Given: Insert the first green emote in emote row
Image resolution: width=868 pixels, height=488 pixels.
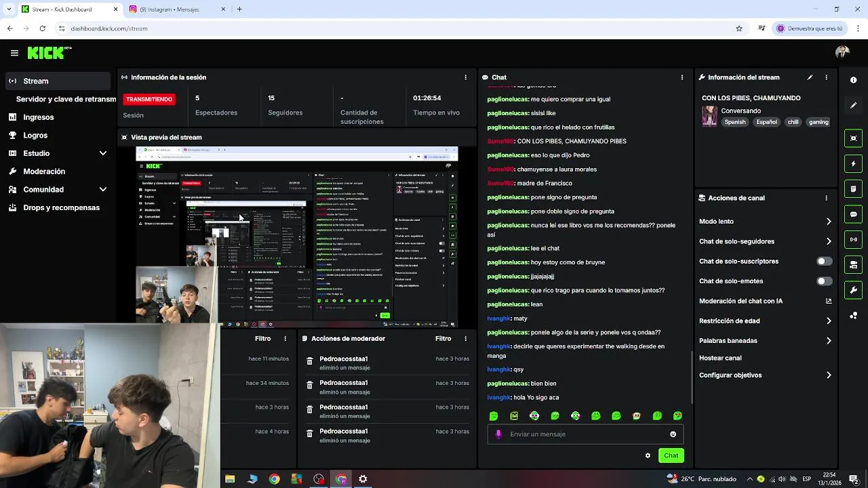Looking at the screenshot, I should click(x=494, y=415).
